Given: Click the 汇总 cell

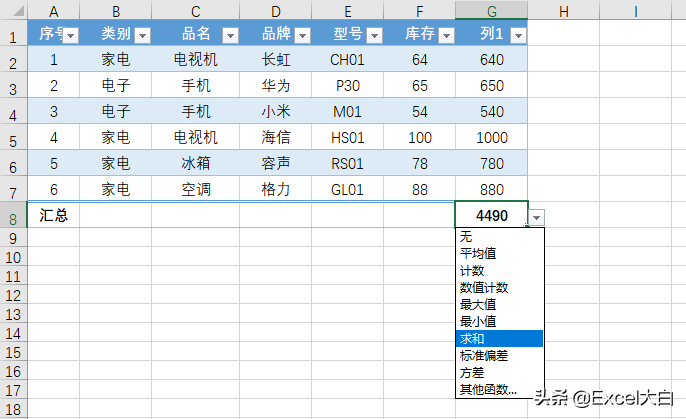Looking at the screenshot, I should click(53, 215).
